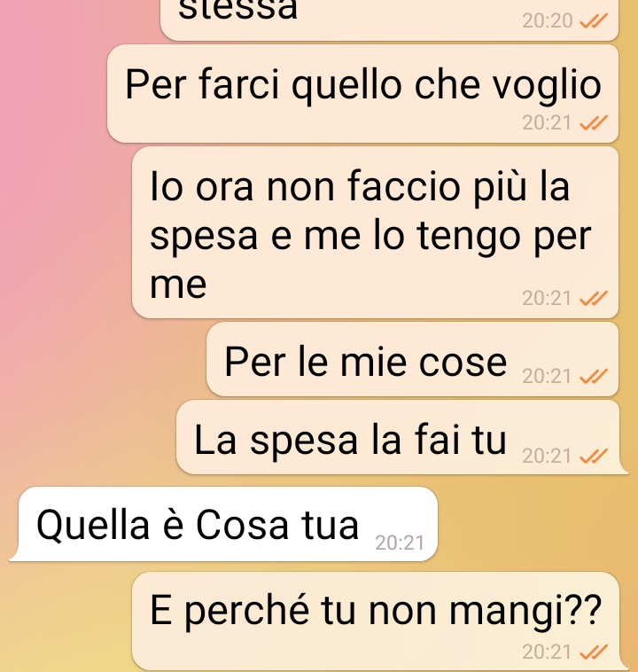638x672 pixels.
Task: Click read checkmarks beside 'Per le mie cose'
Action: click(594, 376)
